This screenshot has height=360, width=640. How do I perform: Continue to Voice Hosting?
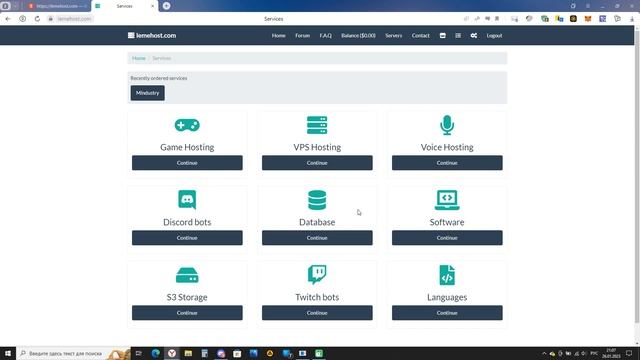447,162
